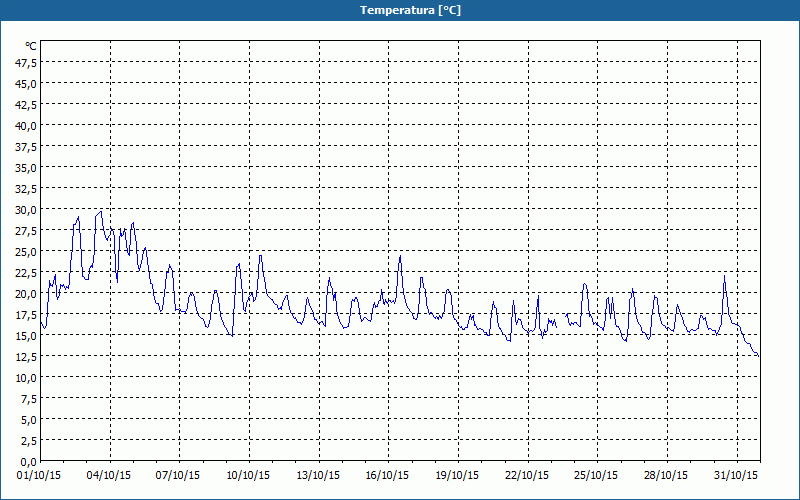Click the 10/10/15 date label

click(x=248, y=476)
